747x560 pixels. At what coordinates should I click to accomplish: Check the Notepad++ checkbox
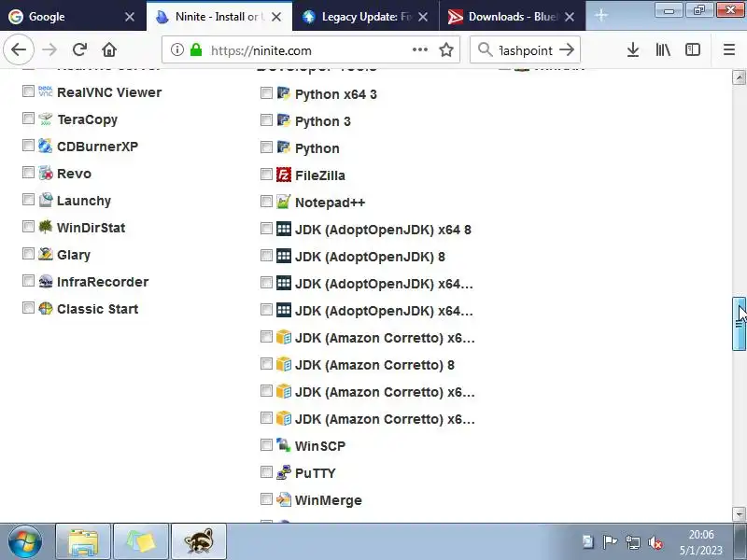pyautogui.click(x=266, y=201)
